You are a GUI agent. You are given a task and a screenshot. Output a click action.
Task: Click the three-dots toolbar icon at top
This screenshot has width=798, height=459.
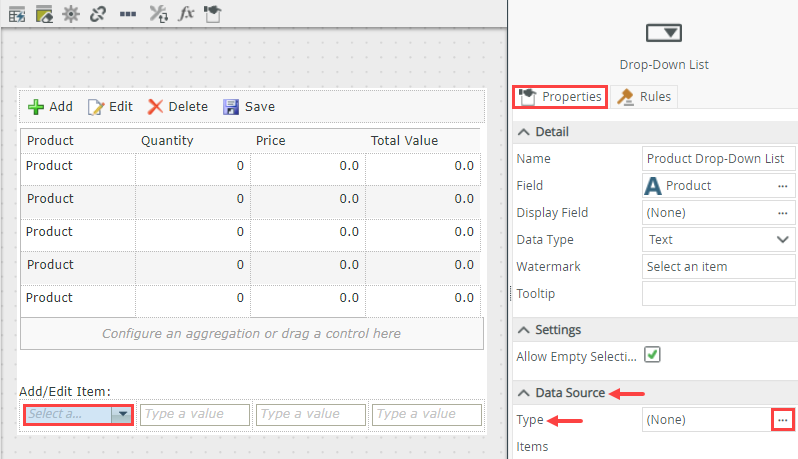128,14
